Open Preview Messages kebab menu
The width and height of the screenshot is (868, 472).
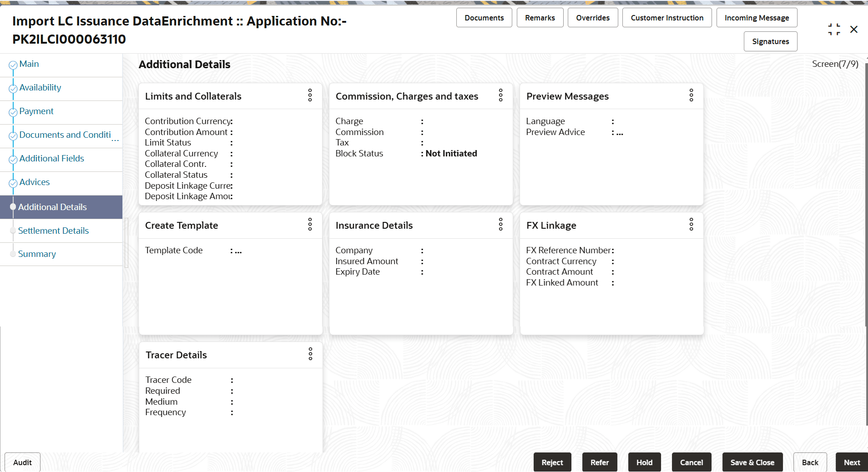coord(691,95)
